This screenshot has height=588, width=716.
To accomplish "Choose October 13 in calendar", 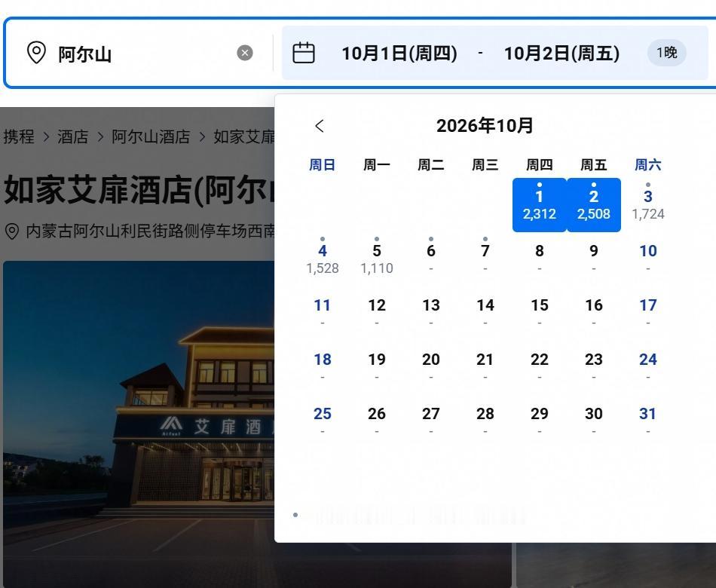I will click(x=431, y=314).
